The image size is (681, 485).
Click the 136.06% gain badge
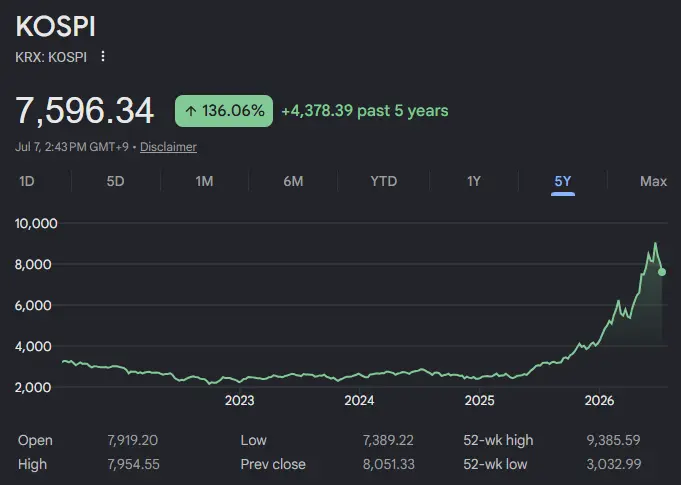click(x=224, y=111)
